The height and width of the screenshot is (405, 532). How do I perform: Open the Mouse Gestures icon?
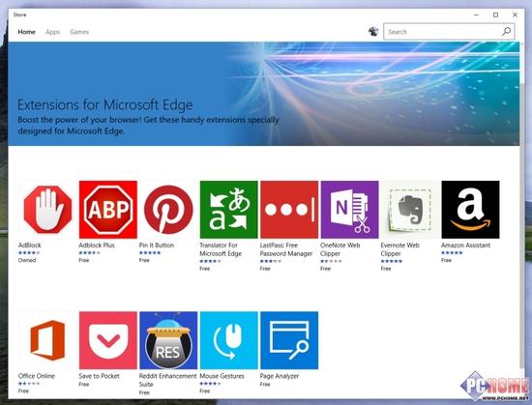[229, 340]
